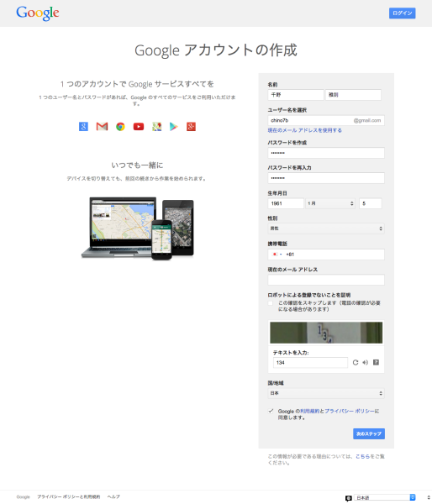This screenshot has width=432, height=504.
Task: Click the Google Search service icon
Action: pyautogui.click(x=83, y=126)
